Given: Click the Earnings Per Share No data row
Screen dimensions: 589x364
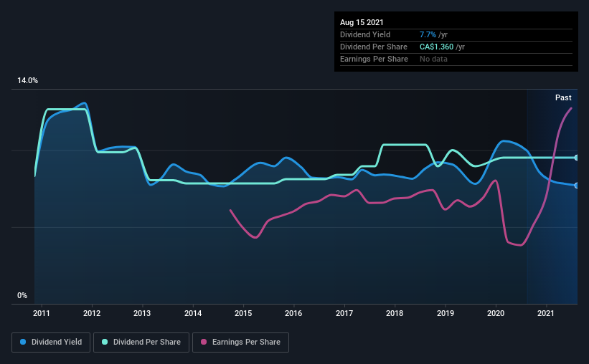Looking at the screenshot, I should coord(456,59).
